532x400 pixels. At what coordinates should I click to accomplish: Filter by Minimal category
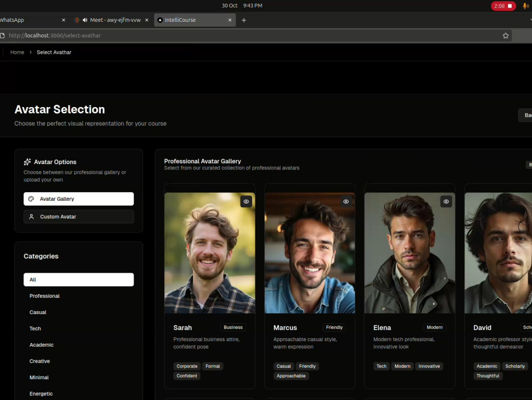point(39,378)
